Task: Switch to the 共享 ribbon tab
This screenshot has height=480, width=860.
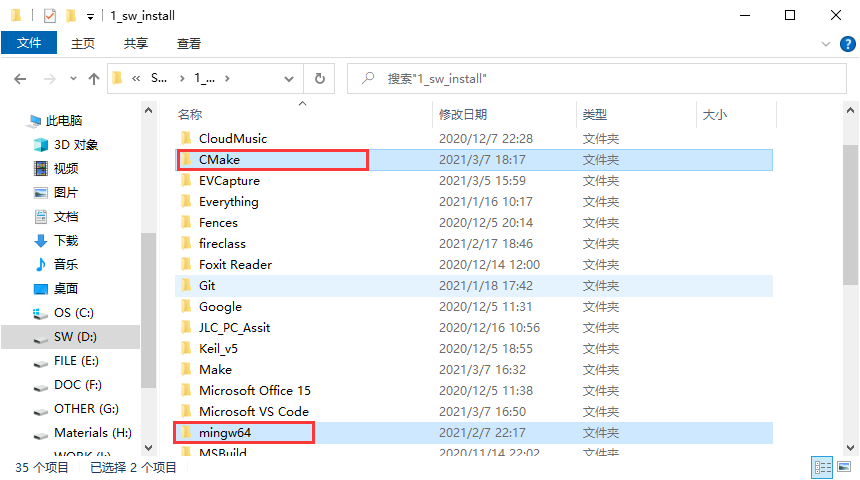Action: coord(135,43)
